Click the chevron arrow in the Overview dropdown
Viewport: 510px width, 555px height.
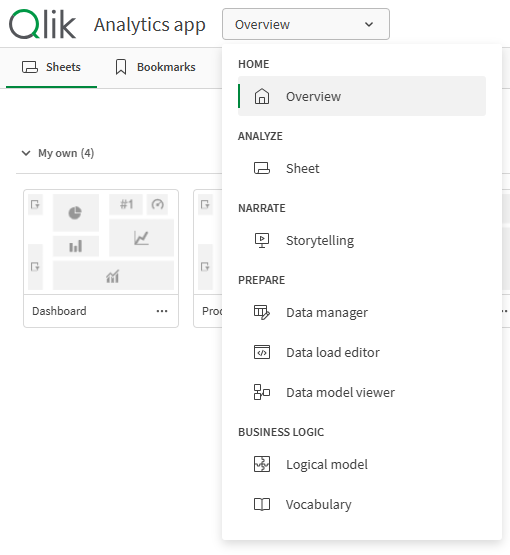tap(369, 24)
